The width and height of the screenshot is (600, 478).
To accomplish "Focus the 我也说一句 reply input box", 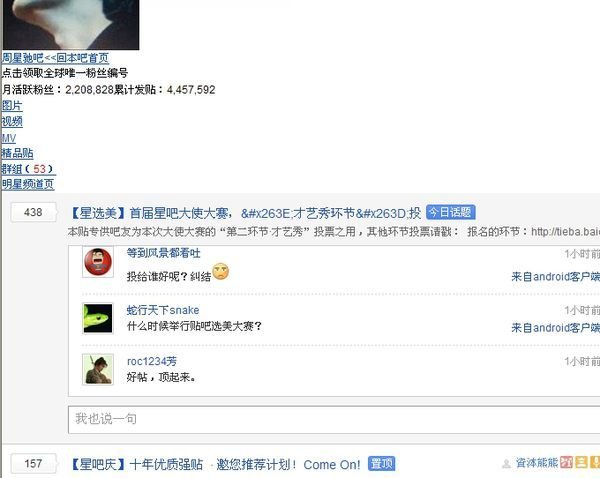I will click(334, 419).
